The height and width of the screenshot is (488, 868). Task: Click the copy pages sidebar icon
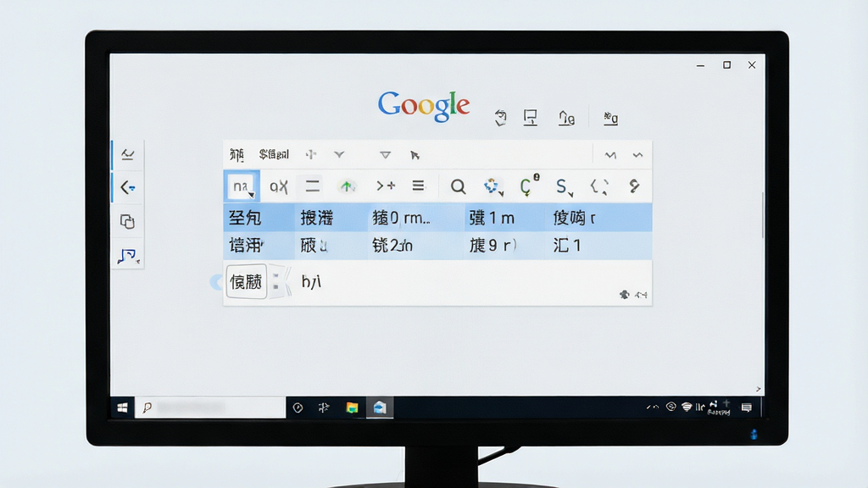click(x=127, y=221)
